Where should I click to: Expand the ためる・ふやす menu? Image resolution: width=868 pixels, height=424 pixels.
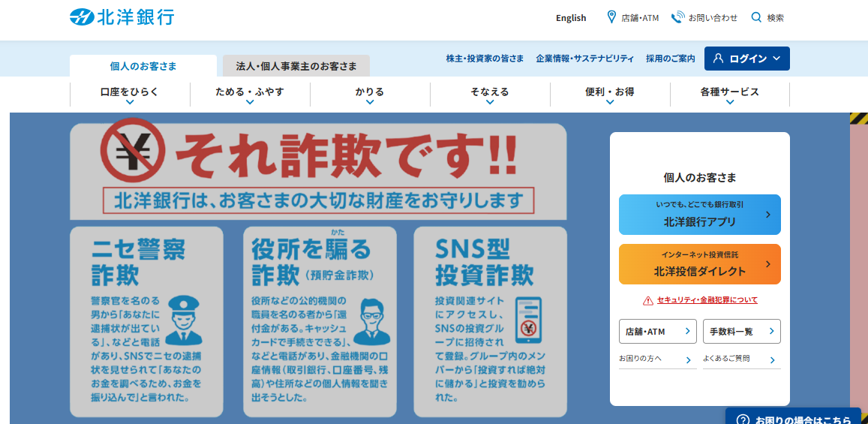[x=250, y=93]
